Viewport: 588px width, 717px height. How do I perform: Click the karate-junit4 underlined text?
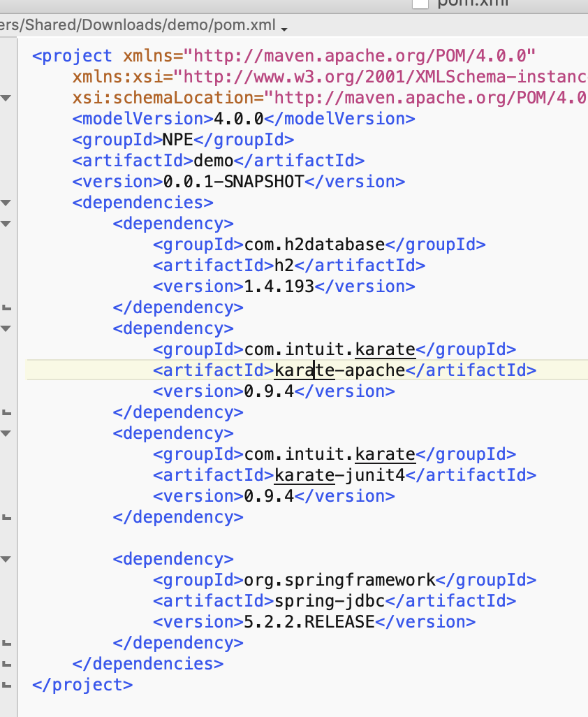304,475
